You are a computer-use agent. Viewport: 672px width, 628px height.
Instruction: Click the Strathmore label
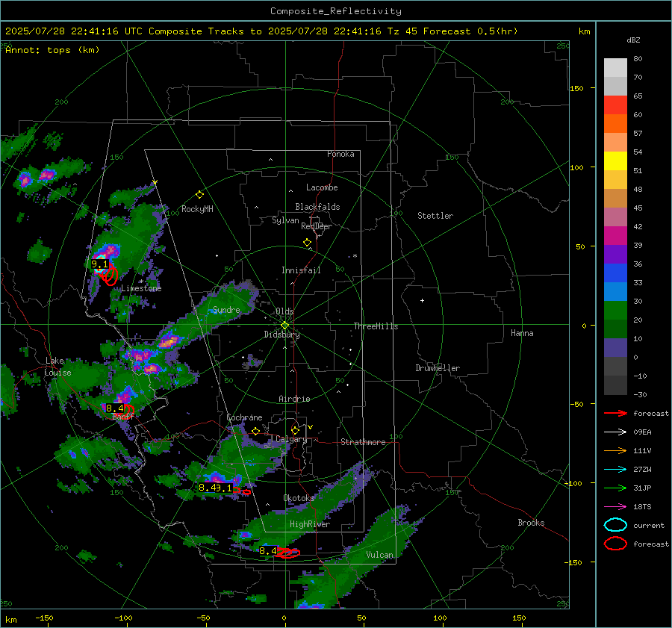pos(363,442)
